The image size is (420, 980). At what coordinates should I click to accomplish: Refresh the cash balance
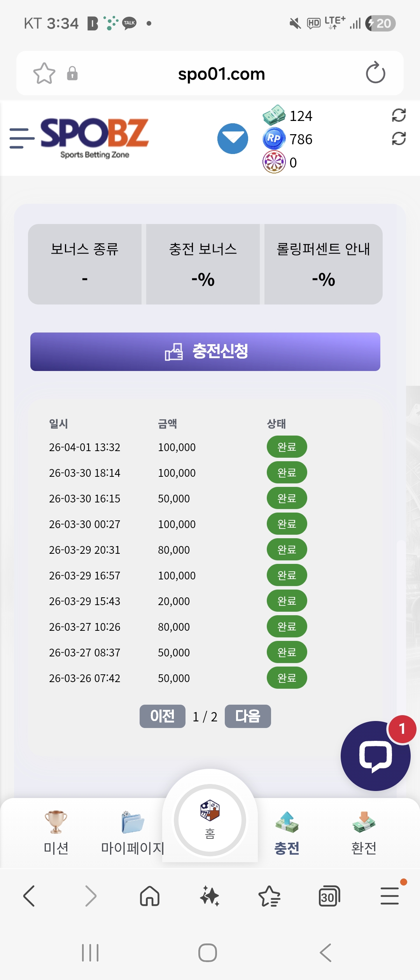[399, 115]
